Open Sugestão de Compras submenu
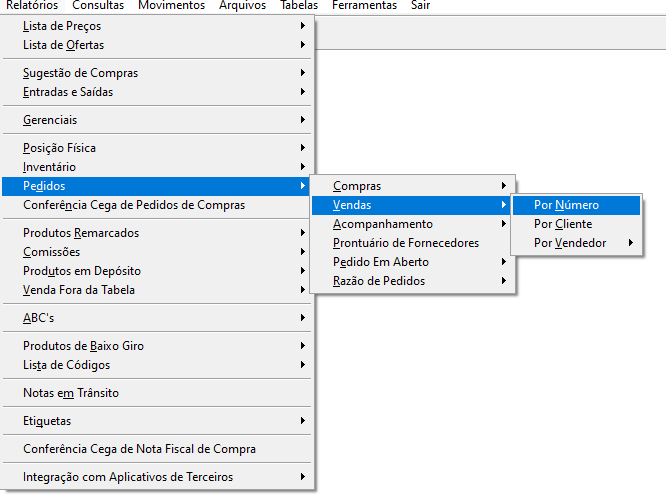Viewport: 666px width, 502px height. [157, 73]
